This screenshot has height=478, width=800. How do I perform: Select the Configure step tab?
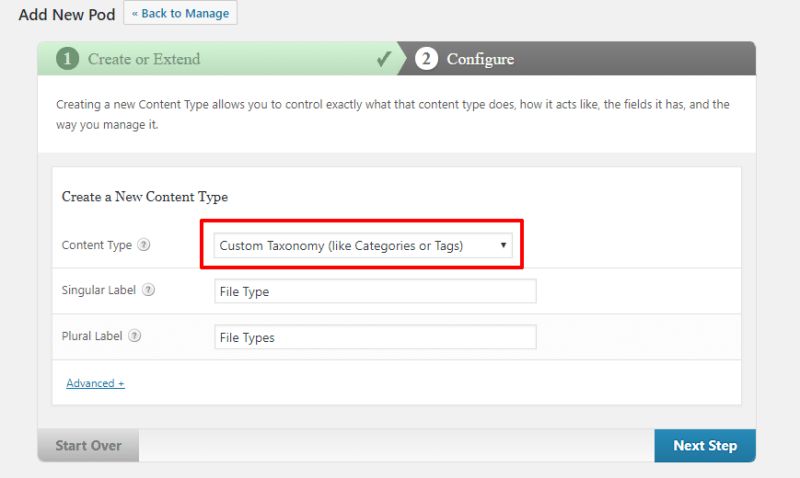click(x=577, y=59)
